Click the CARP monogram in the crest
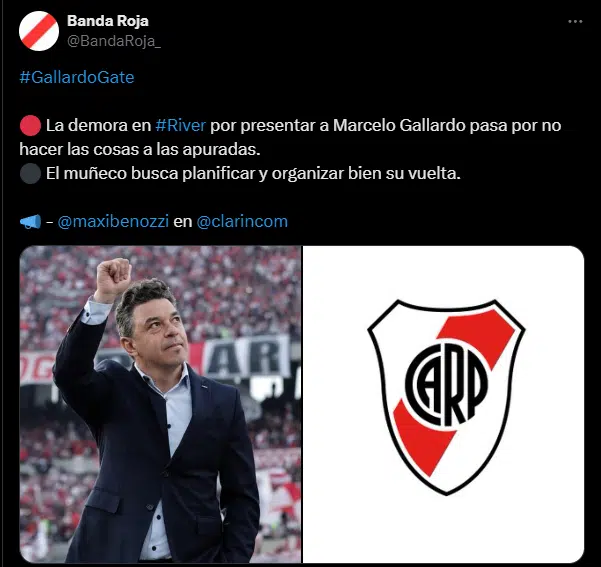Image resolution: width=601 pixels, height=567 pixels. coord(447,385)
